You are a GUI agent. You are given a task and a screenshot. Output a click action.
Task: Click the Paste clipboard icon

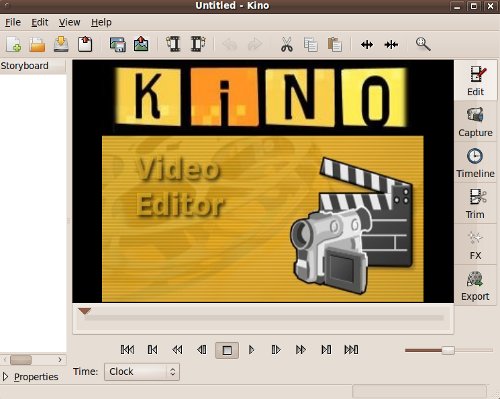(x=335, y=44)
